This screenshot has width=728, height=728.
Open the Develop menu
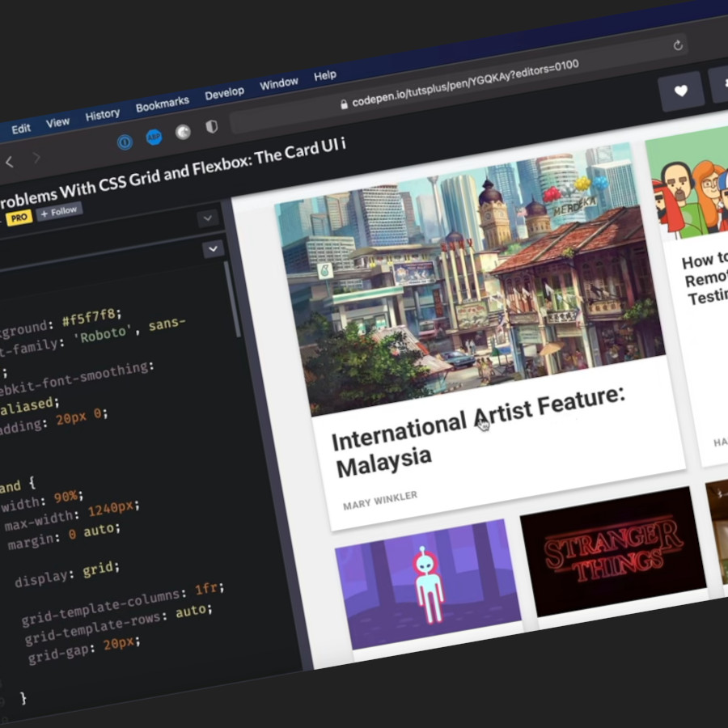pyautogui.click(x=224, y=91)
